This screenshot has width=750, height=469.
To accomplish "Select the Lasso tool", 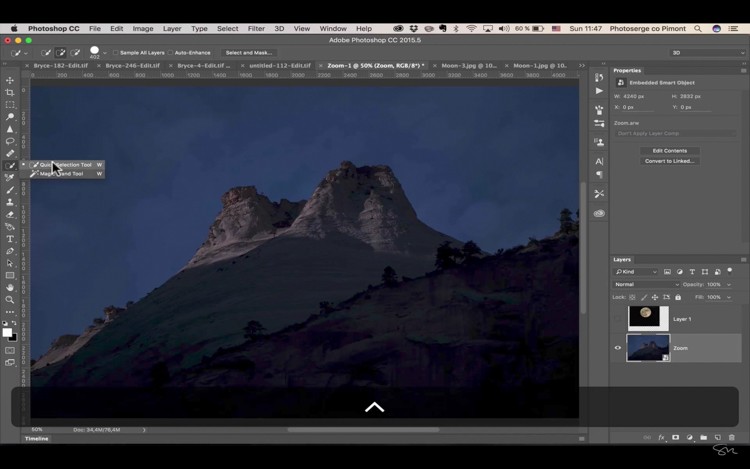I will pos(10,141).
